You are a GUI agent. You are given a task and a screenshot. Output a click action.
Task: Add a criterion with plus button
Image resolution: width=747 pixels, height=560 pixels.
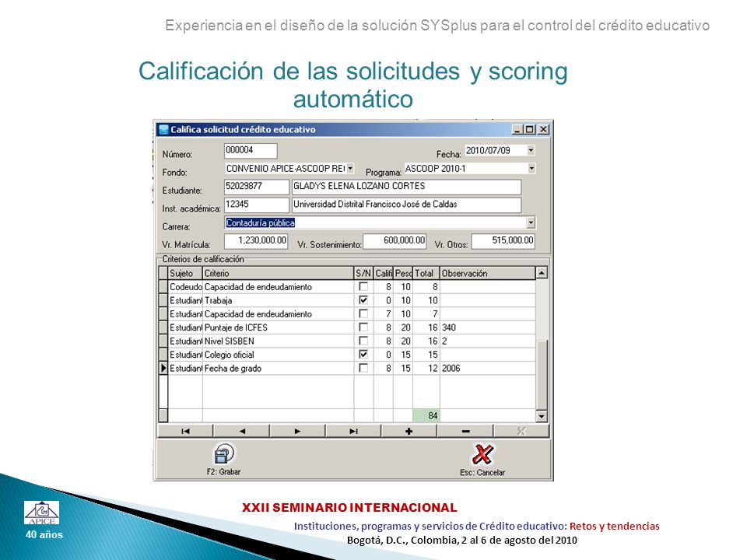pos(409,431)
